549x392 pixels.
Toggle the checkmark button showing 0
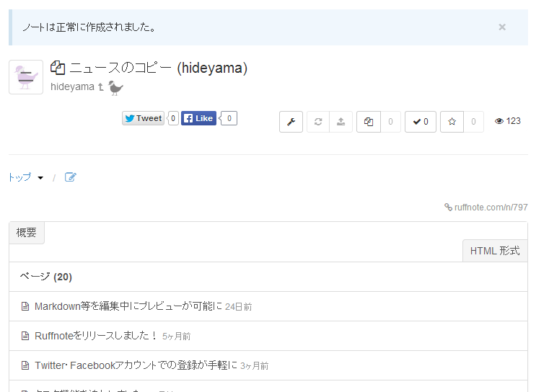coord(420,122)
